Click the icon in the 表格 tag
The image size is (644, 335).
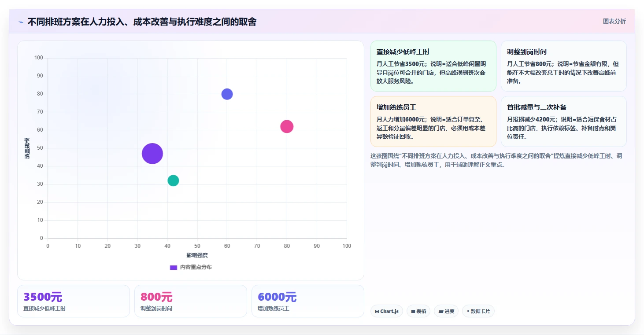click(x=413, y=312)
